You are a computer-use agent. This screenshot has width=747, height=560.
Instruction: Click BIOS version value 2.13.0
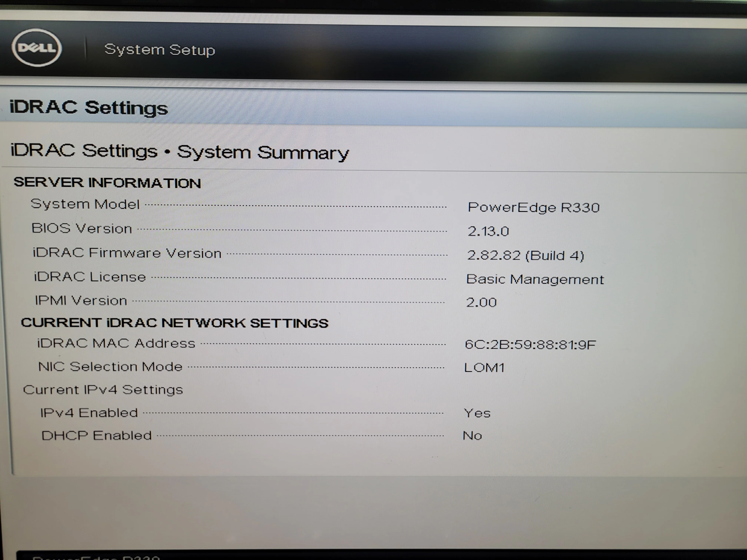pos(488,231)
